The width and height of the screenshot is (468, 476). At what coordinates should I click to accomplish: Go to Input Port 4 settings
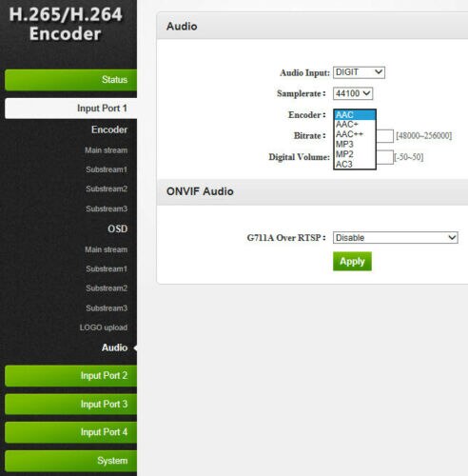tap(71, 432)
